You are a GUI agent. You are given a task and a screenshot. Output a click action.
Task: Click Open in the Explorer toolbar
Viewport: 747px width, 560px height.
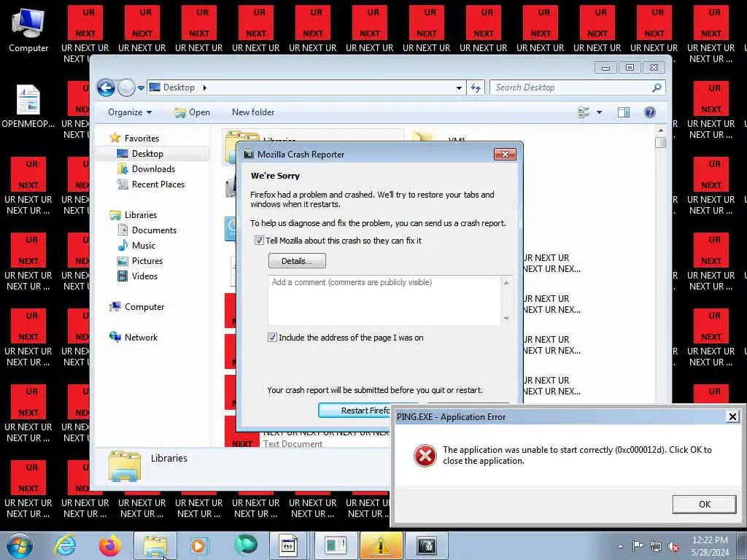pyautogui.click(x=192, y=112)
